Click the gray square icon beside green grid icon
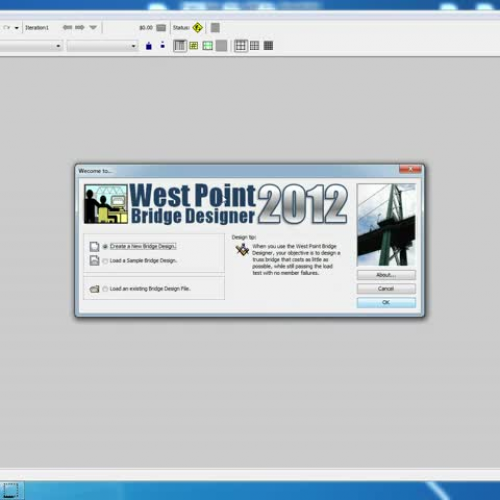Image resolution: width=500 pixels, height=500 pixels. [x=221, y=46]
